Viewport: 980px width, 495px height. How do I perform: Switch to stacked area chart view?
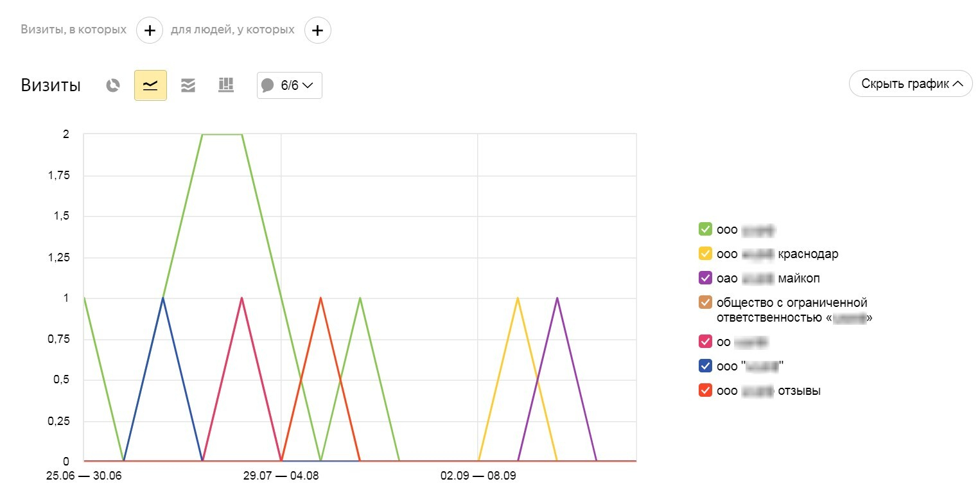[188, 85]
